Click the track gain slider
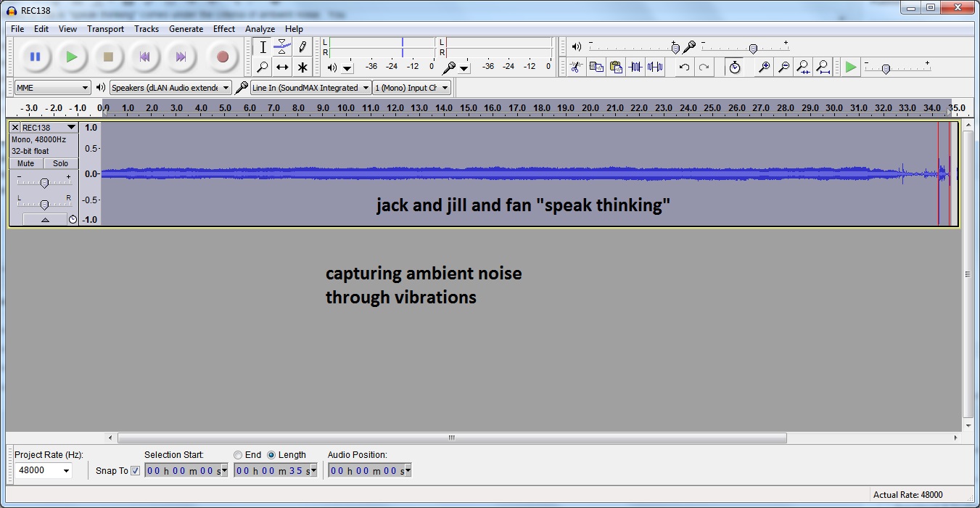980x508 pixels. click(44, 183)
